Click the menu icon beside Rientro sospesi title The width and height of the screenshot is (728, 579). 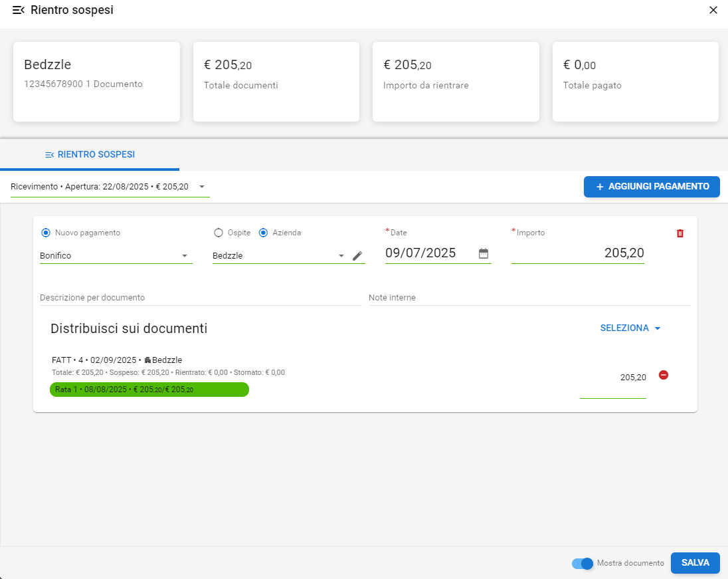click(x=18, y=10)
